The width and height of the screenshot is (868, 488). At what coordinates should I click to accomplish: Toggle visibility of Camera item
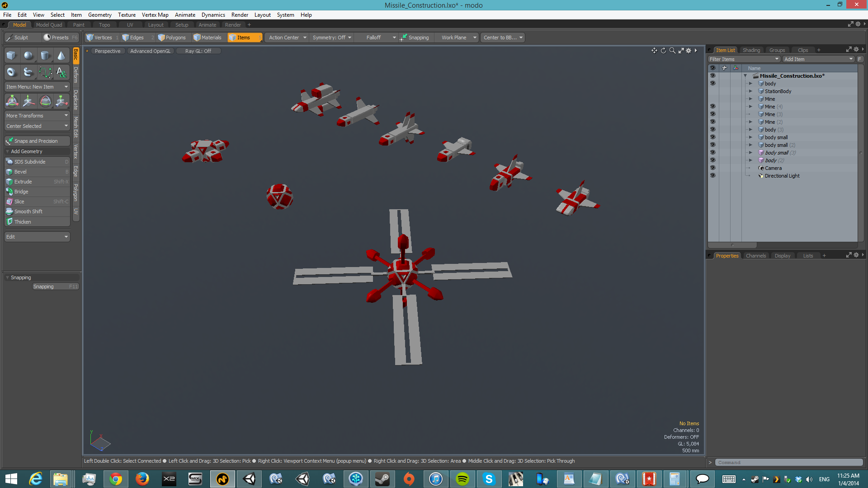pyautogui.click(x=712, y=168)
